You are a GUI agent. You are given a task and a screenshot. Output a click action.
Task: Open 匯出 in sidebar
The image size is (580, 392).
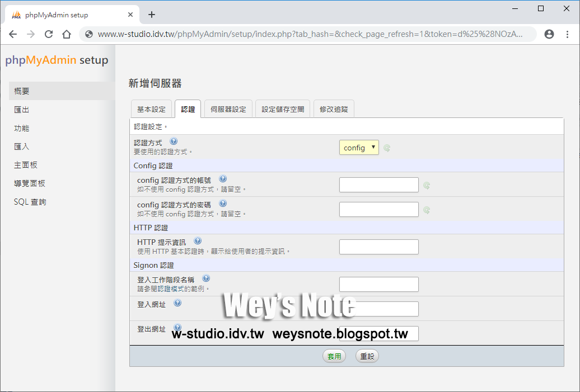pyautogui.click(x=62, y=110)
